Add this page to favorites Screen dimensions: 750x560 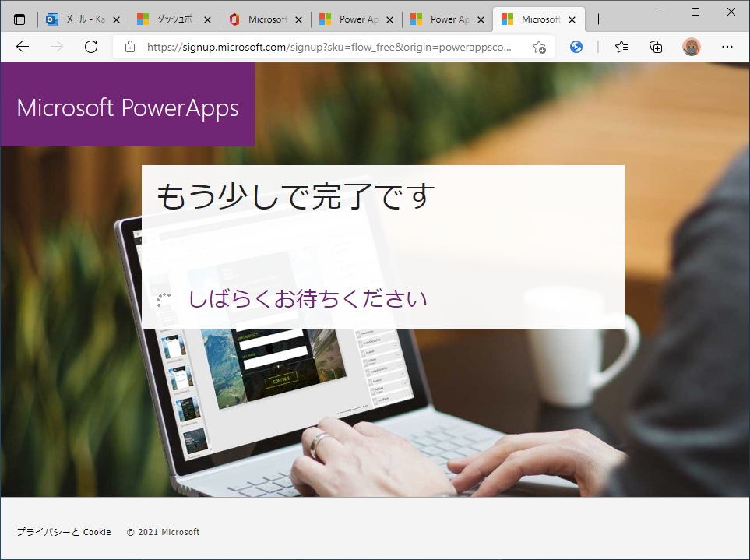(539, 47)
